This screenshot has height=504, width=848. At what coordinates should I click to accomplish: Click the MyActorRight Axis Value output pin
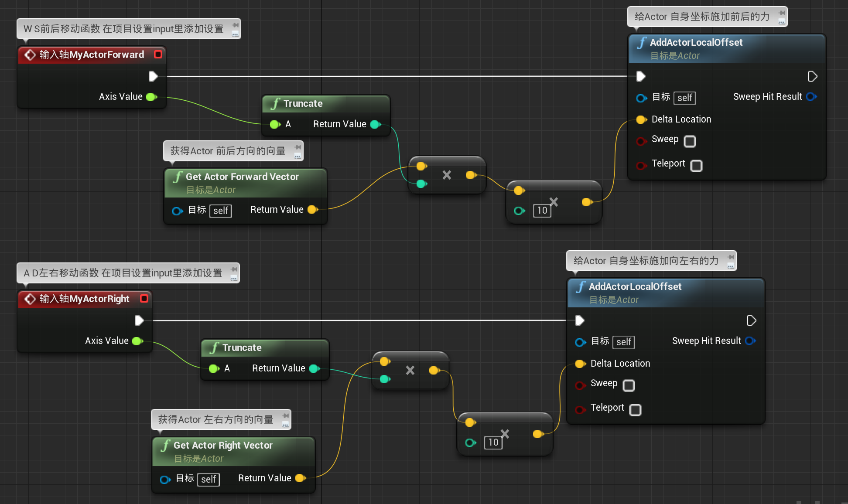click(137, 341)
